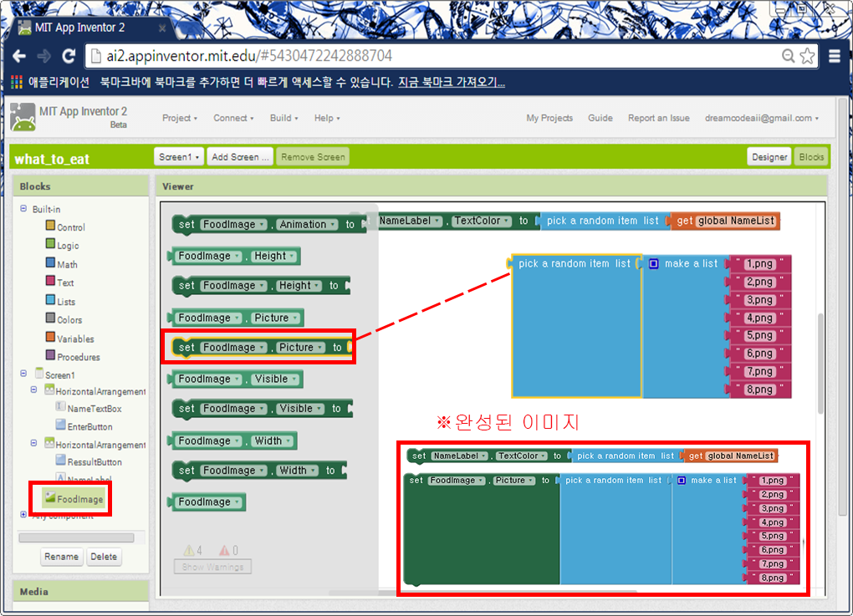
Task: Open the Project menu
Action: [180, 119]
